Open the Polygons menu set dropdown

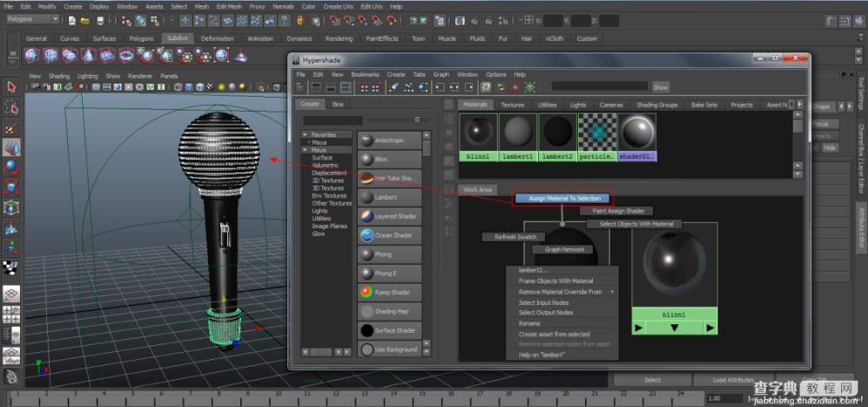[32, 19]
